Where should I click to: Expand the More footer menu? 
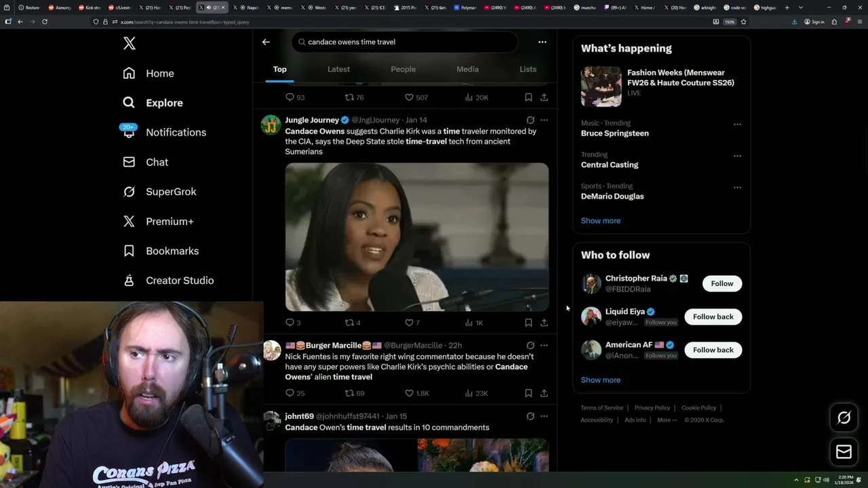667,420
